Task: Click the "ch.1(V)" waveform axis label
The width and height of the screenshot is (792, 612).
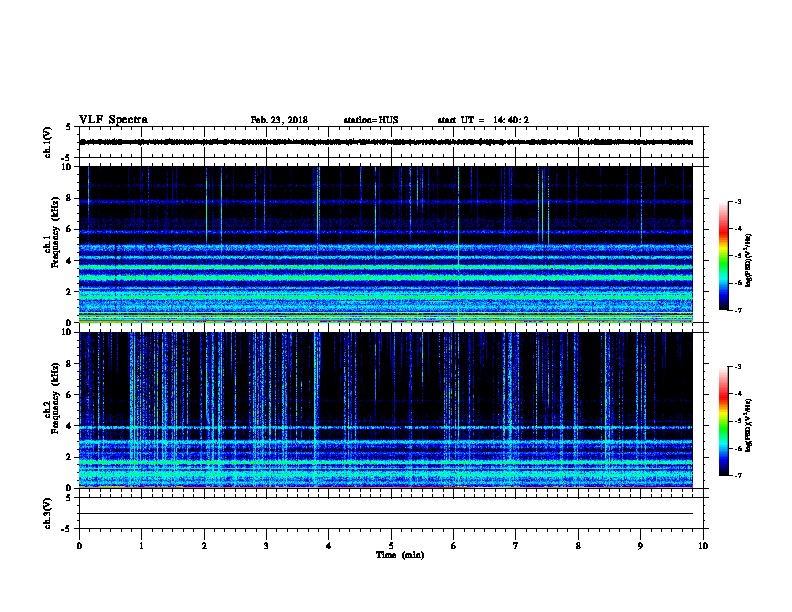Action: [x=47, y=142]
